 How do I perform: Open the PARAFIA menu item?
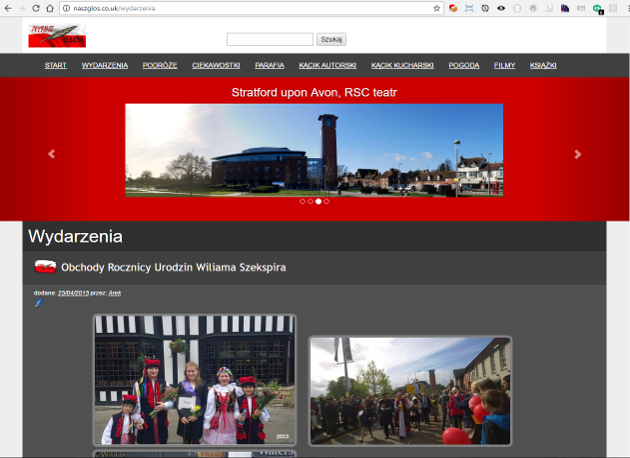point(270,65)
